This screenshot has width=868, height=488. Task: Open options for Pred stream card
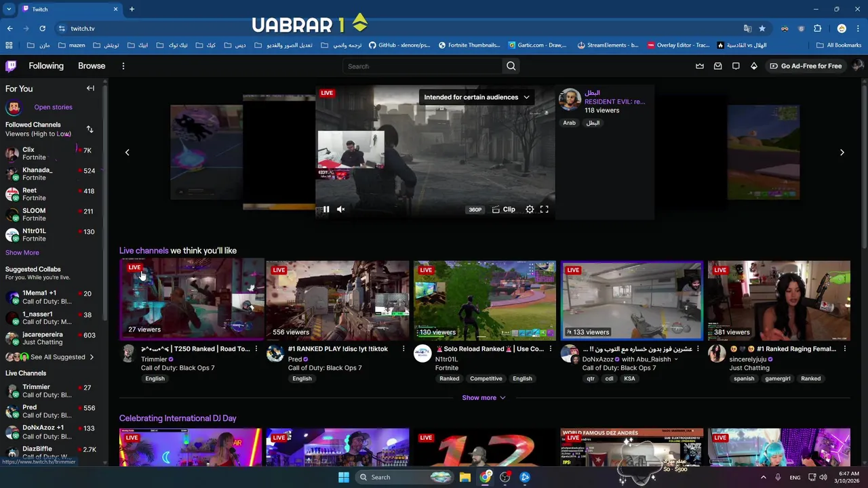click(x=403, y=348)
